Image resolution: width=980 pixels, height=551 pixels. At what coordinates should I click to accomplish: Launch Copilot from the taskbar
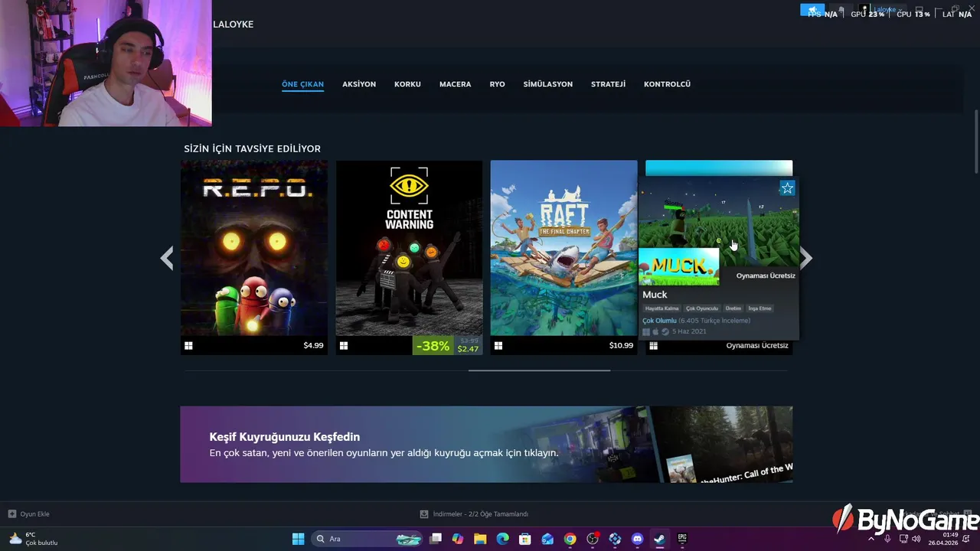point(458,539)
